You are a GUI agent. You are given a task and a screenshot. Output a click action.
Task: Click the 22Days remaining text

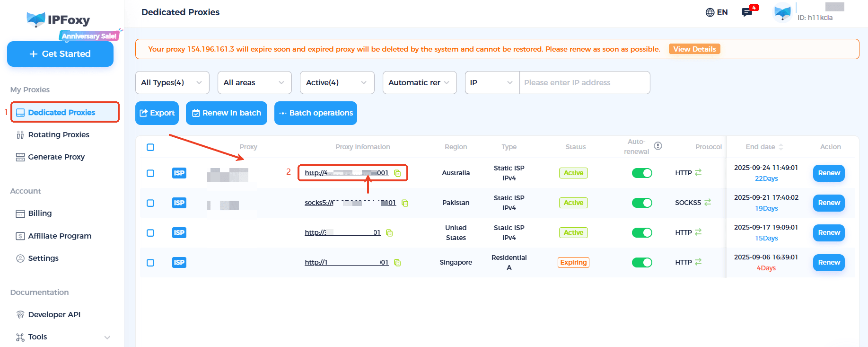766,179
